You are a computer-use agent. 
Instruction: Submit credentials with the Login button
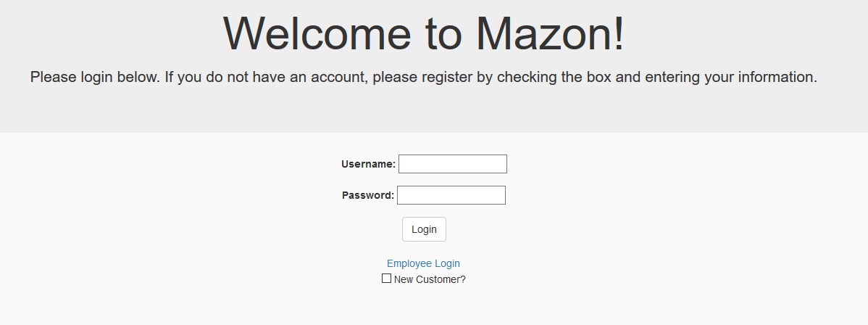click(x=424, y=229)
